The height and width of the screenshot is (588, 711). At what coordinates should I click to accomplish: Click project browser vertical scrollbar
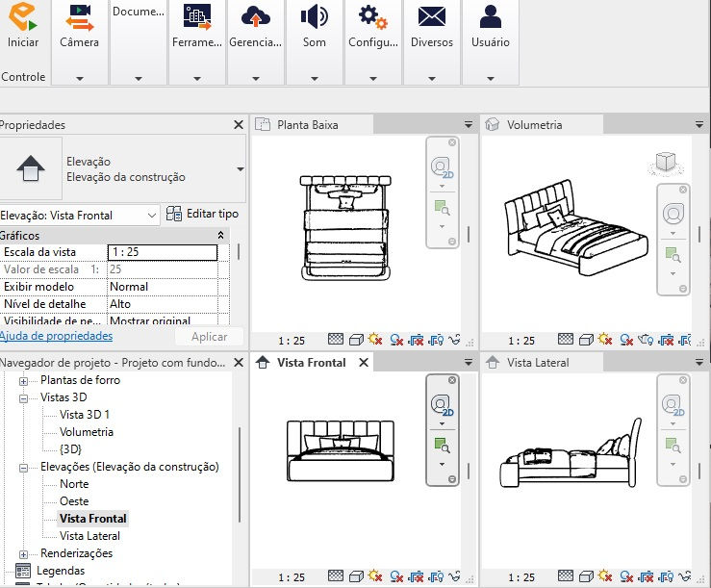[x=239, y=474]
